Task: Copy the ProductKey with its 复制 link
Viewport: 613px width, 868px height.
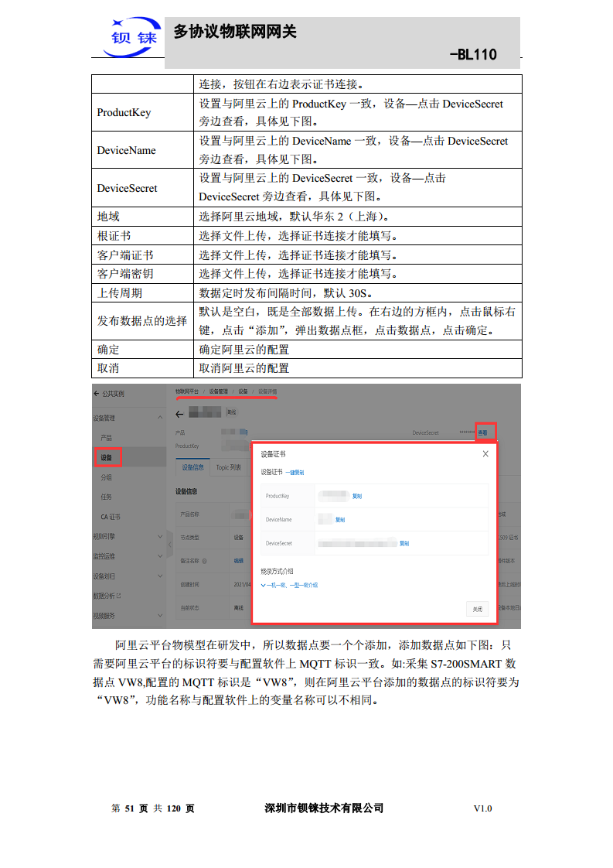Action: tap(357, 497)
